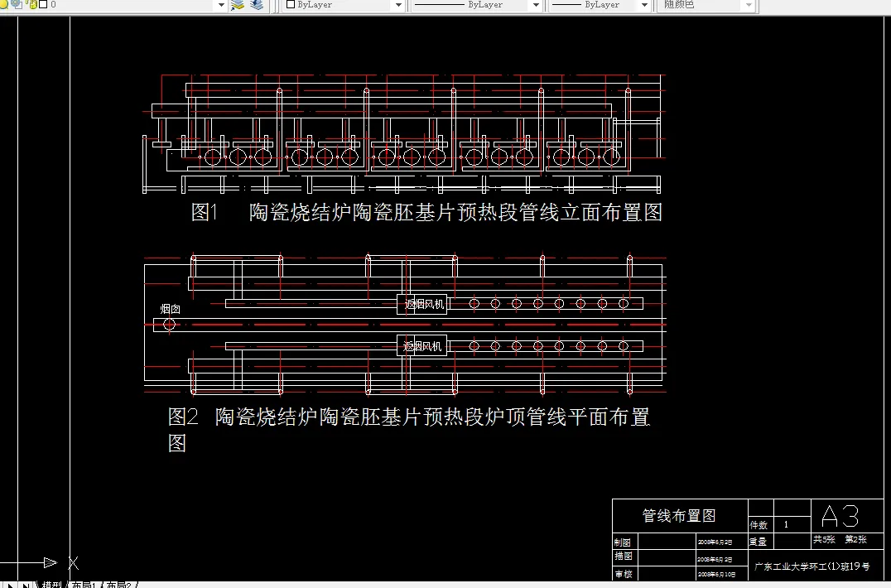Select the 共5张 sheet count text
Screen dimensions: 891x588
click(824, 539)
